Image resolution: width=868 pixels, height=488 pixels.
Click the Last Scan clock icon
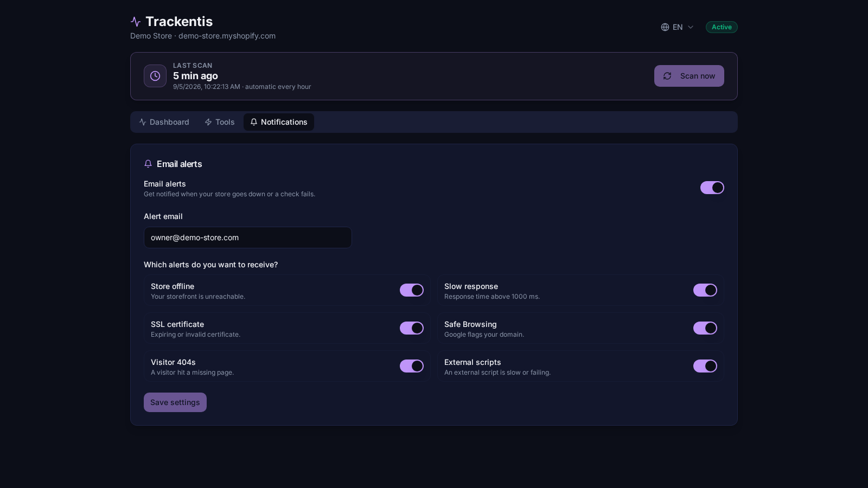tap(155, 76)
